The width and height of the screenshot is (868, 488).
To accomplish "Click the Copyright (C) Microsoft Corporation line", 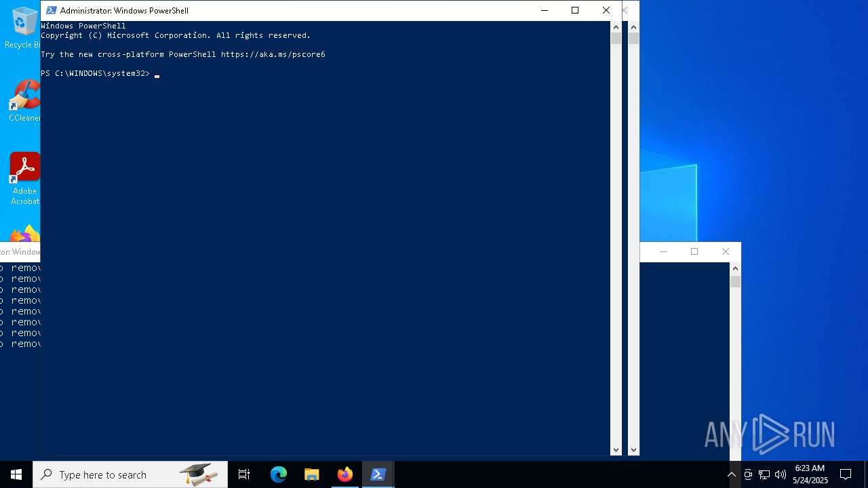I will (x=176, y=35).
